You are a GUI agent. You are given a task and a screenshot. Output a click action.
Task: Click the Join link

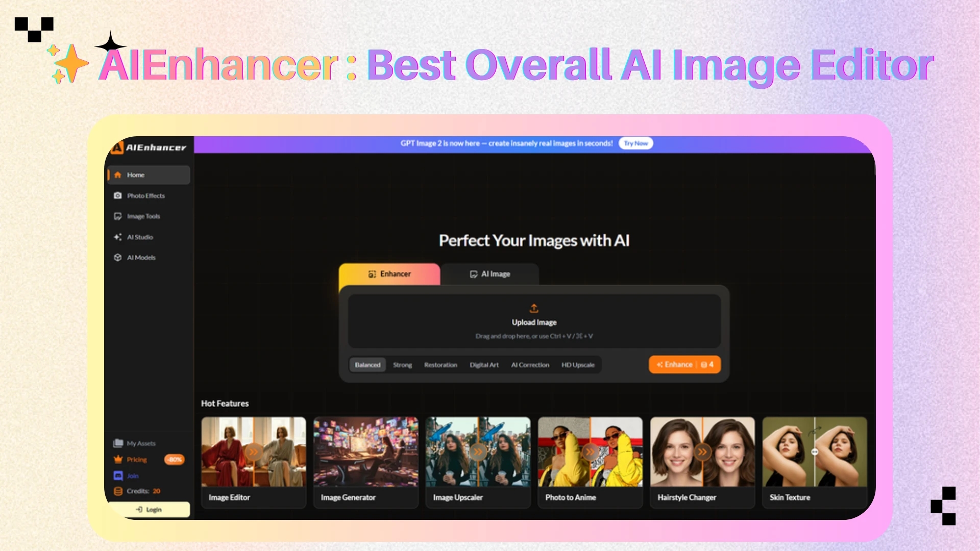133,476
